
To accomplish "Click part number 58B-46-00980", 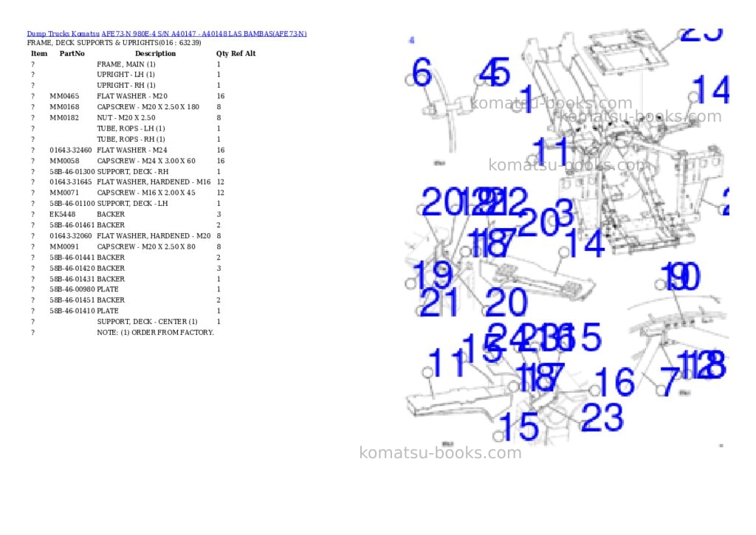I will [x=72, y=290].
